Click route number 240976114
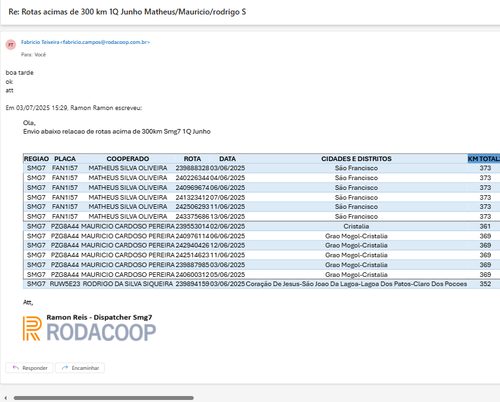 tap(192, 236)
